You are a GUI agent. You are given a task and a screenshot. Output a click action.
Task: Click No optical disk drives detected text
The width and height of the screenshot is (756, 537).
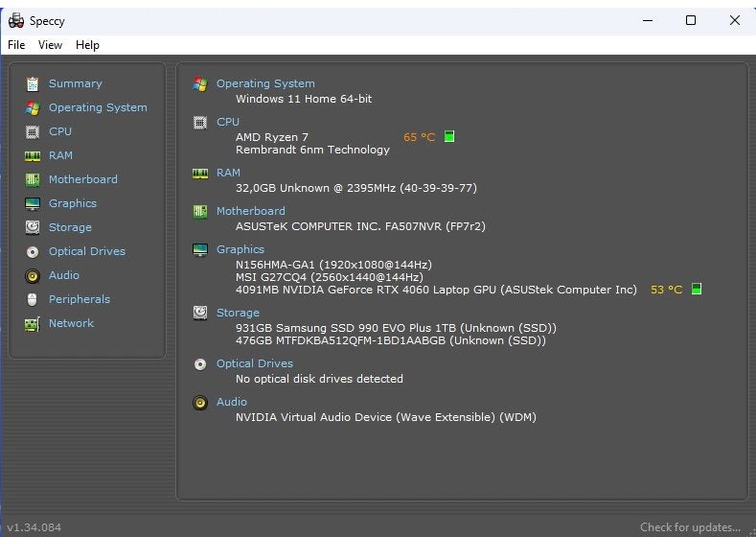coord(319,379)
